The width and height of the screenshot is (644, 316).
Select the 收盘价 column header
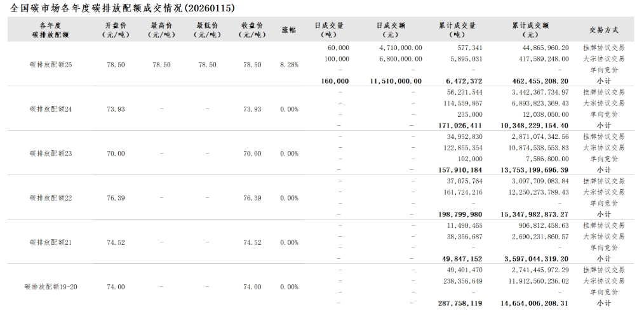pos(252,30)
